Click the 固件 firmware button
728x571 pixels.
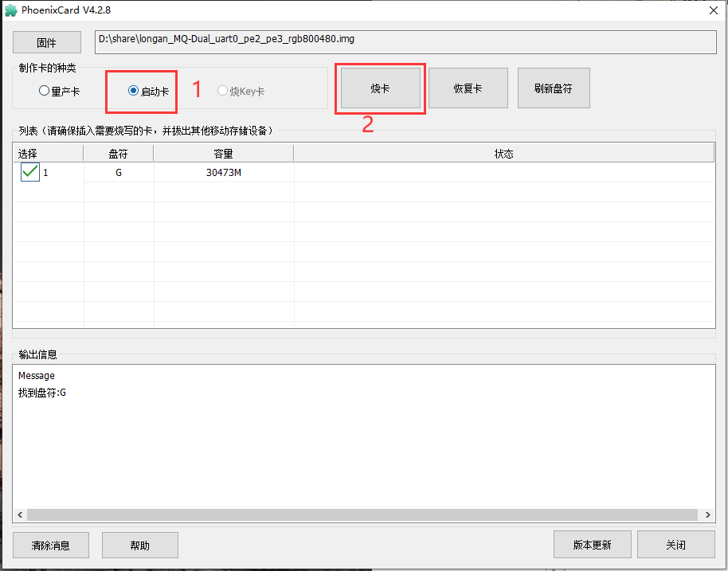point(47,43)
